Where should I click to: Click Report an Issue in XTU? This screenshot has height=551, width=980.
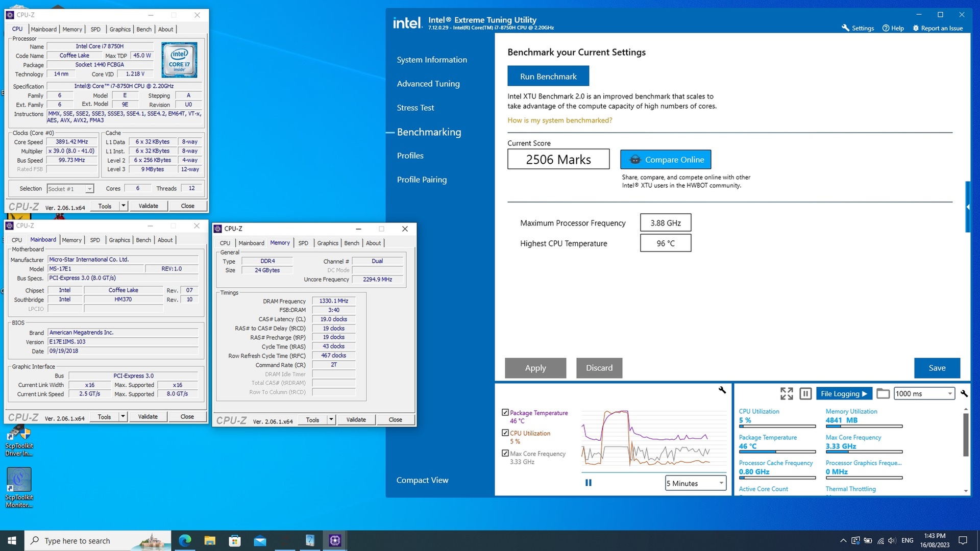point(938,28)
